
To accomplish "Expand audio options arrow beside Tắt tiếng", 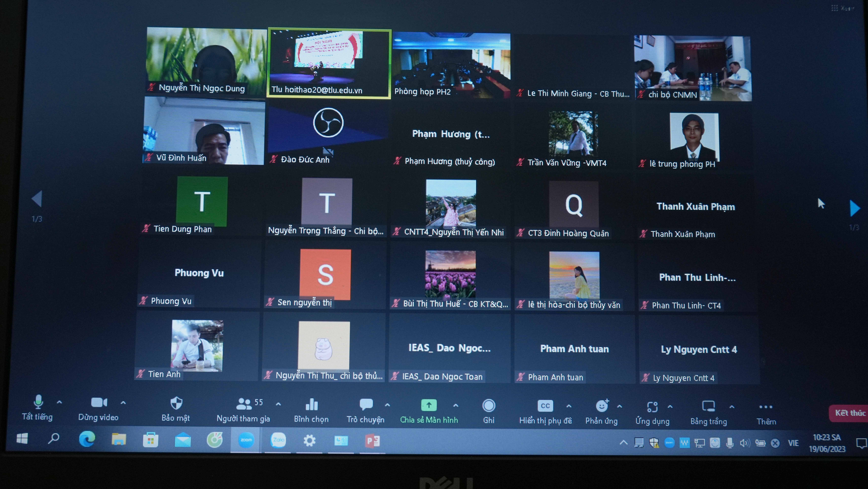I will click(x=59, y=402).
